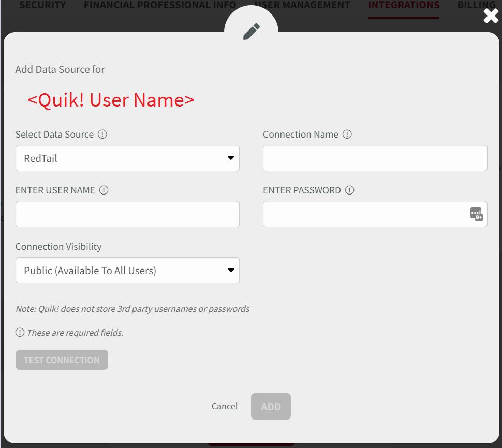Viewport: 502px width, 448px height.
Task: Switch to FINANCIAL PROFESSIONAL INFO tab
Action: click(160, 5)
